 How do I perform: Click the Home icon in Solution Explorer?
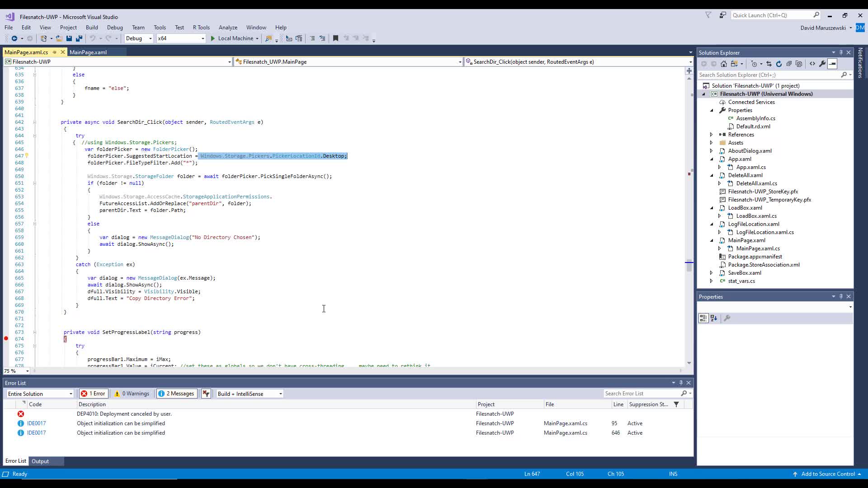click(x=724, y=64)
